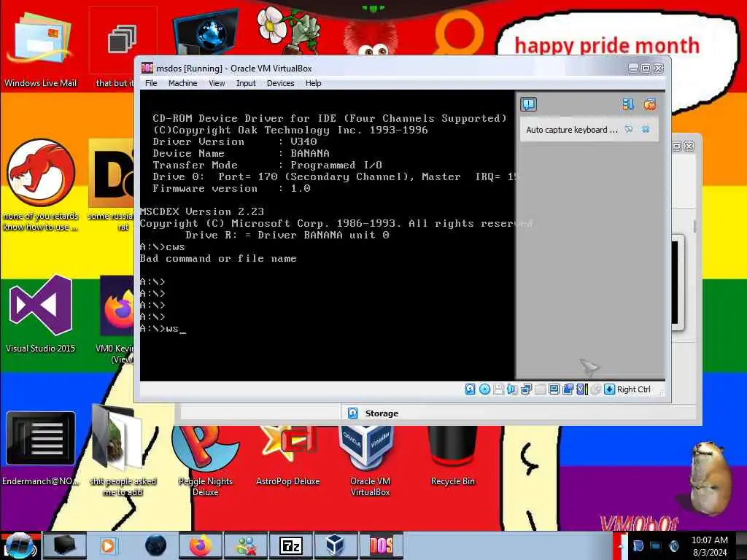This screenshot has height=560, width=747.
Task: Select the folder icon labeled people asked
Action: click(x=123, y=450)
